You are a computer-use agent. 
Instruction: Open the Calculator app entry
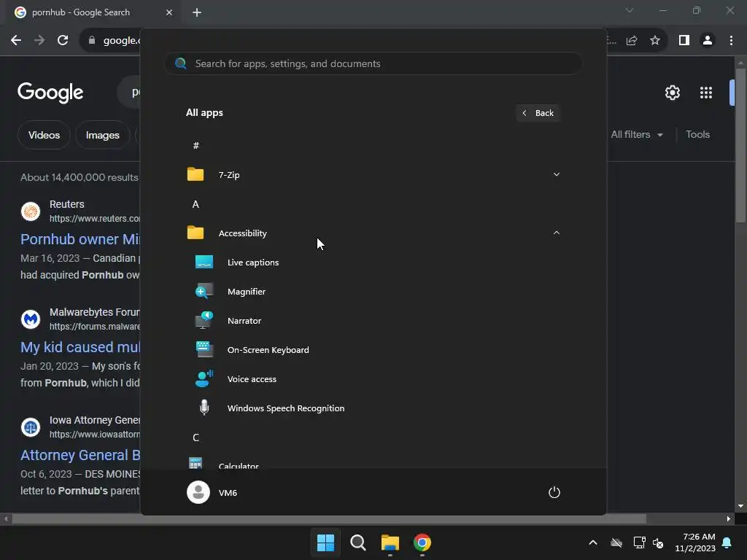point(373,463)
